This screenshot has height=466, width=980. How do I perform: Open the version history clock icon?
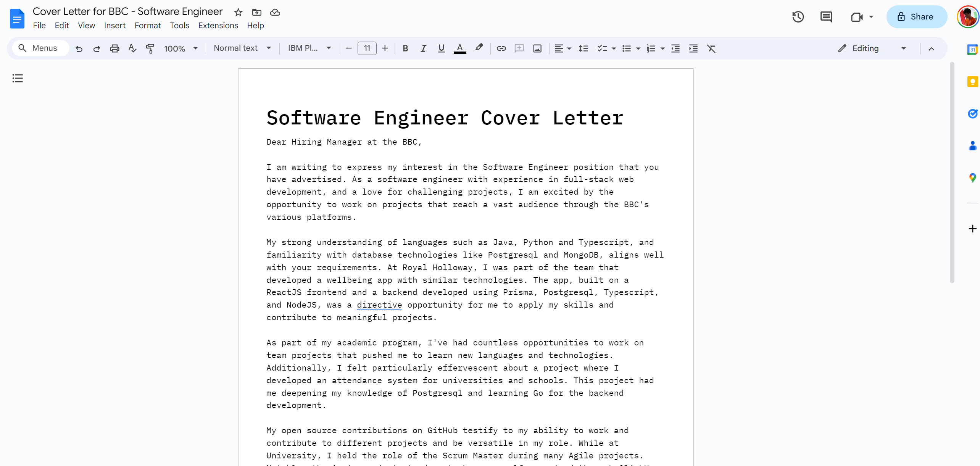point(798,17)
